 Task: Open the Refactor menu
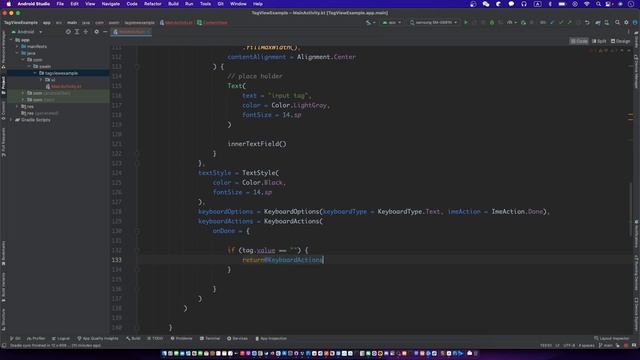pyautogui.click(x=153, y=4)
